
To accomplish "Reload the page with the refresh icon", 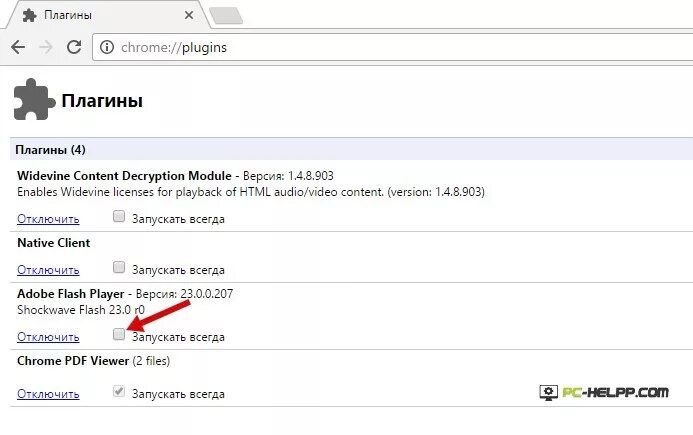I will point(74,47).
